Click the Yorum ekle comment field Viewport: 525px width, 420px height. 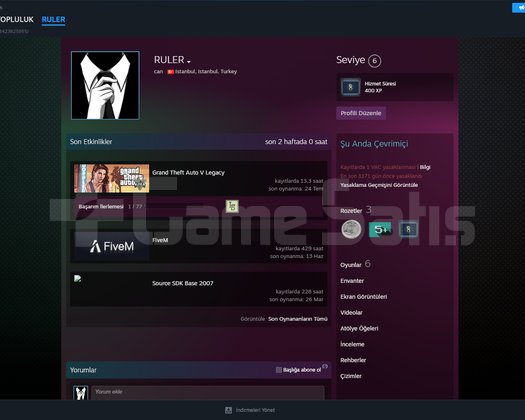point(208,392)
